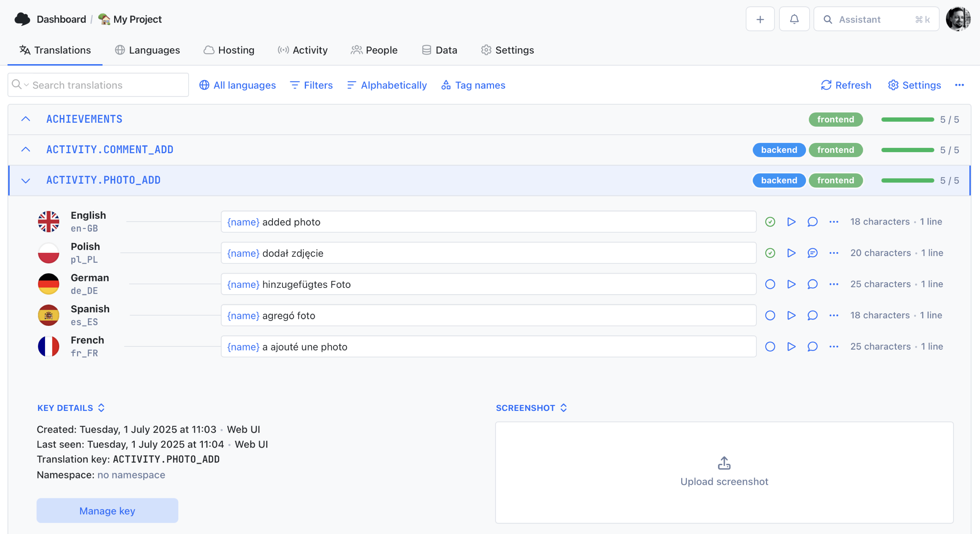Collapse the KEY DETAILS section
This screenshot has width=980, height=534.
pos(101,408)
